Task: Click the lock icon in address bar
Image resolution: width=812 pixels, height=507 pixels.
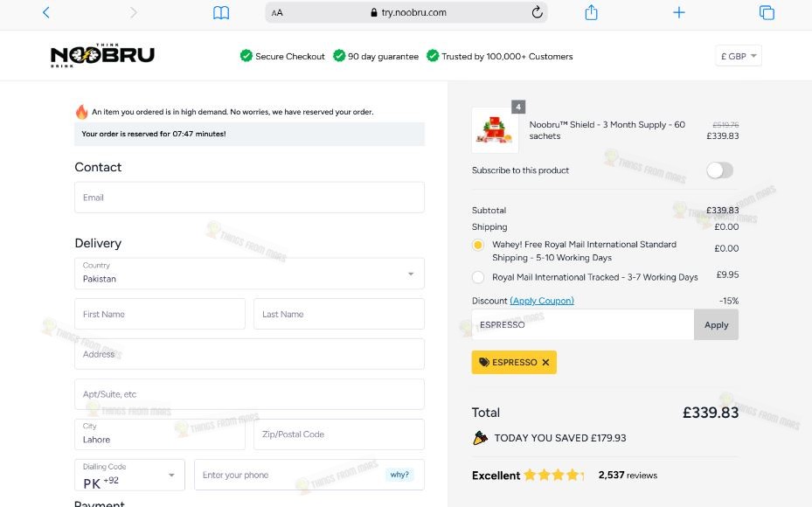Action: coord(374,12)
